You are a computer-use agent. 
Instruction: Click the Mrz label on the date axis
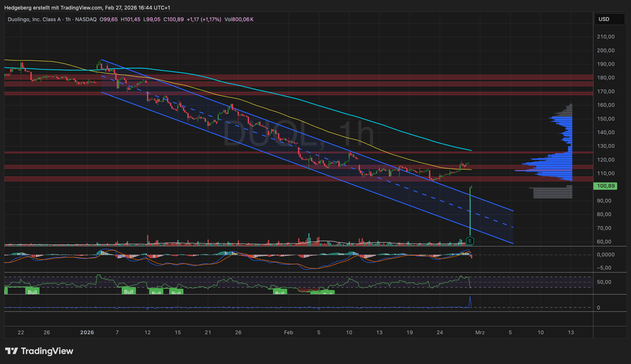pyautogui.click(x=480, y=332)
